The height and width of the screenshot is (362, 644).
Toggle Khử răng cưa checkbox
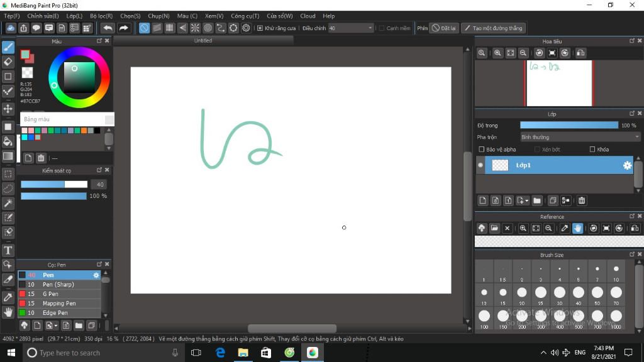[x=260, y=28]
